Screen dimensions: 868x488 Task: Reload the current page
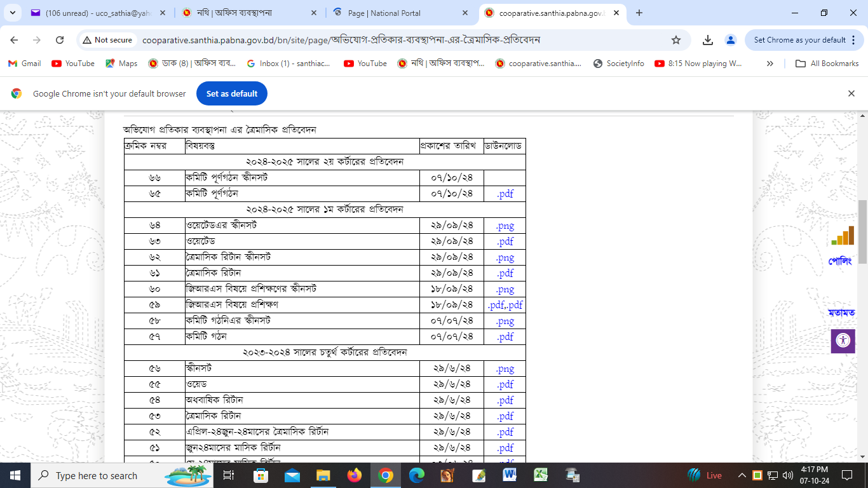coord(60,40)
